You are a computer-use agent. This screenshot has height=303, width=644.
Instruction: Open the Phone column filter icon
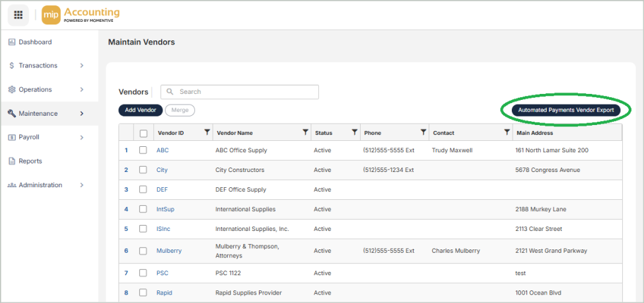click(x=423, y=132)
